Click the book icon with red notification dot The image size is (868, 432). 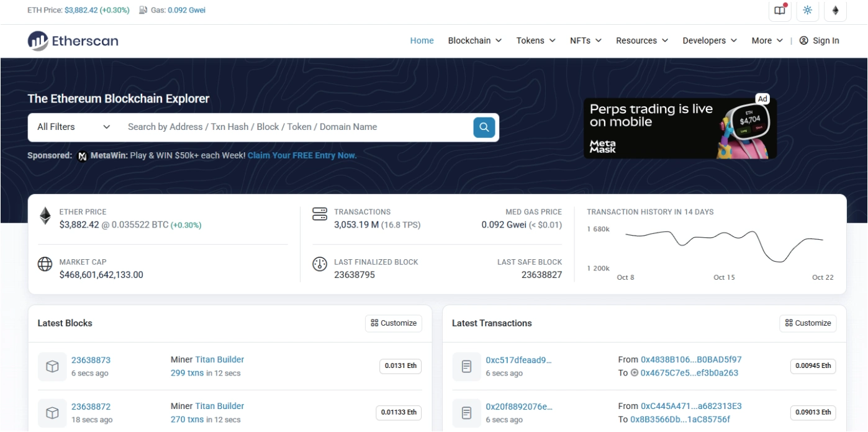780,11
